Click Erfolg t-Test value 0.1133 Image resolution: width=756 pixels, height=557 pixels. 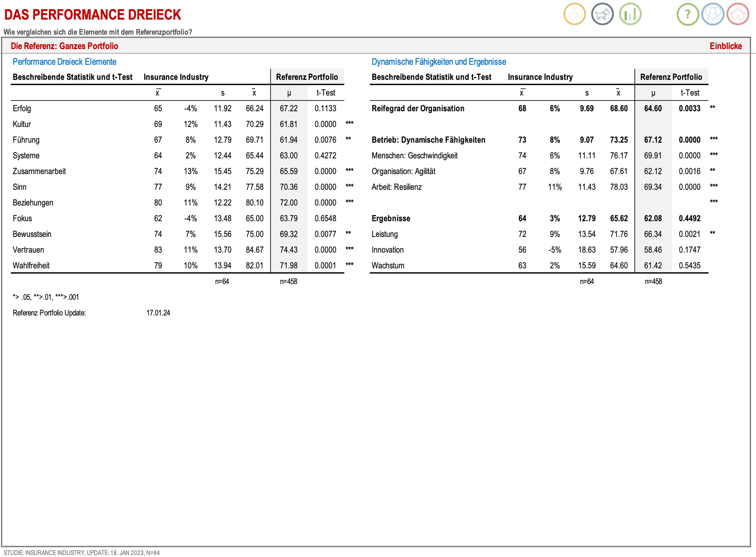coord(325,109)
